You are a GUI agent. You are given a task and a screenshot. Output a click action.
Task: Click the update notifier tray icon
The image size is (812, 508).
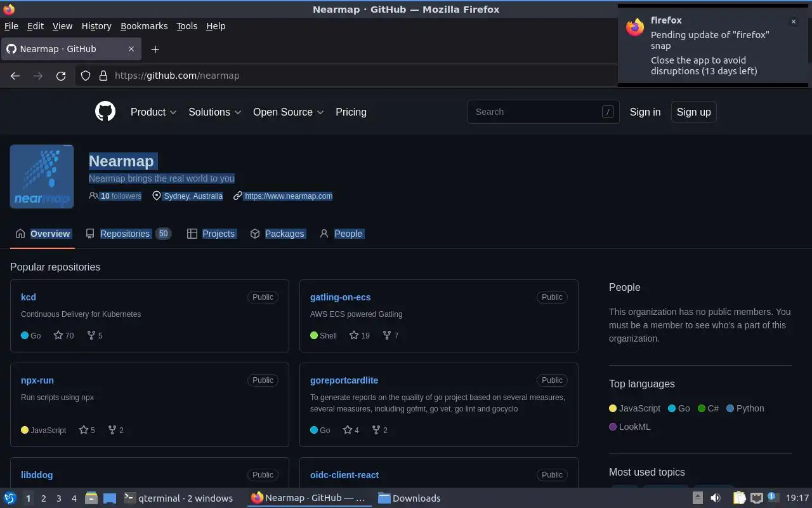click(x=772, y=497)
